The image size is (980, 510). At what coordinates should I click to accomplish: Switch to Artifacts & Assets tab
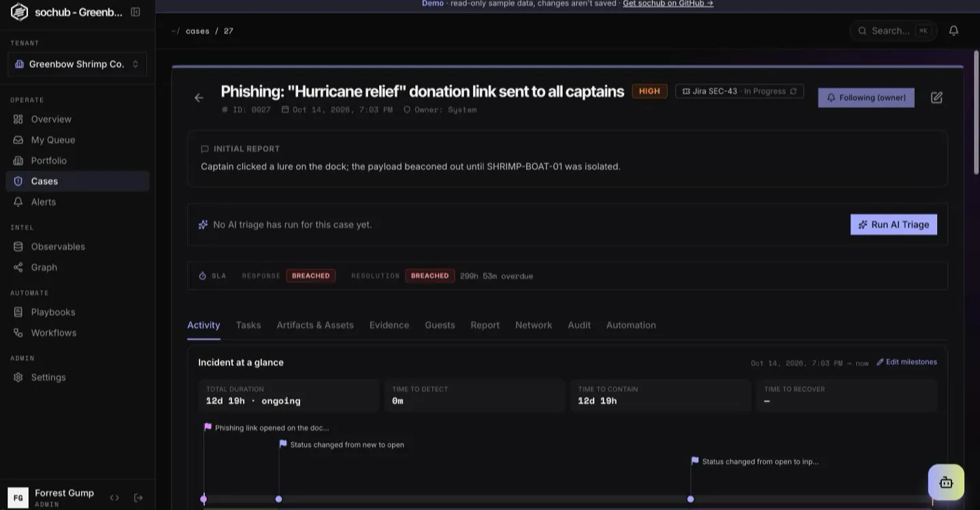pos(315,325)
